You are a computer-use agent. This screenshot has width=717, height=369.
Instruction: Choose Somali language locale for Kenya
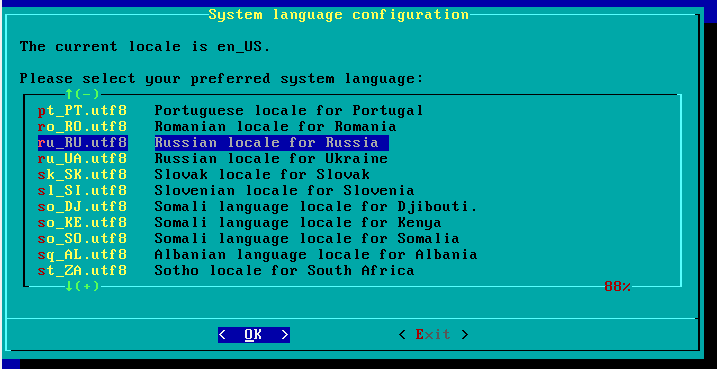[x=298, y=223]
